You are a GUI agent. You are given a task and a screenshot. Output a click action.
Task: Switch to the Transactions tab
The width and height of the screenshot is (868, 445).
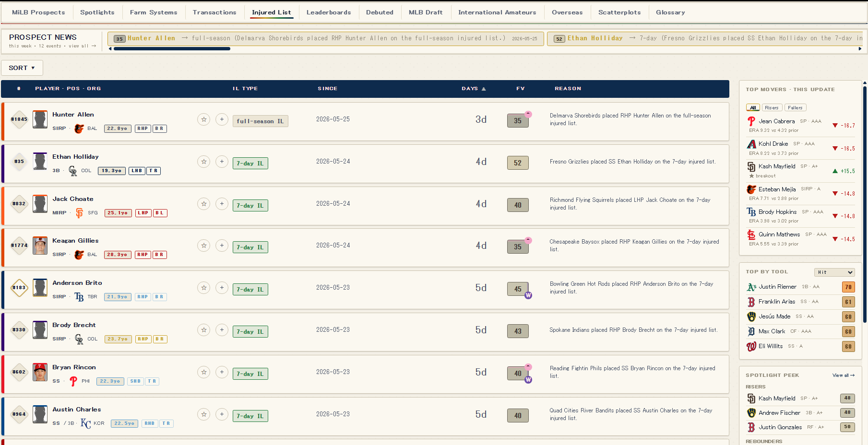[x=214, y=12]
